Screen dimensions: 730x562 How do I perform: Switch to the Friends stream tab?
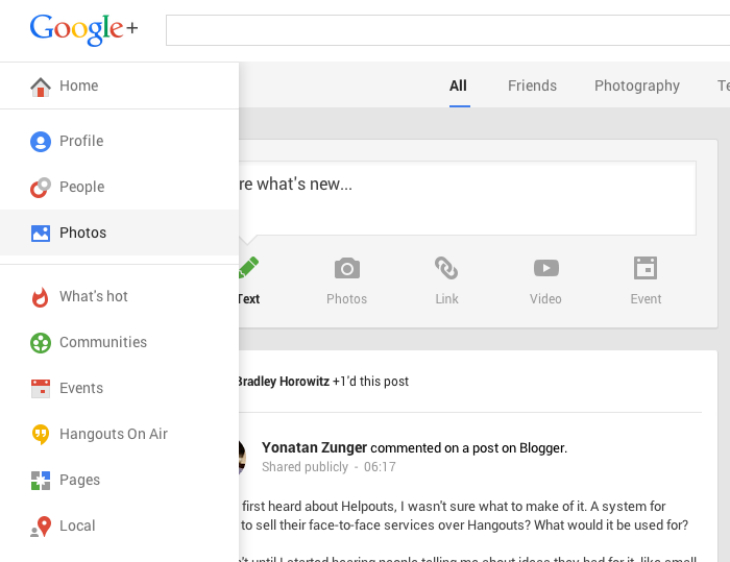[532, 86]
